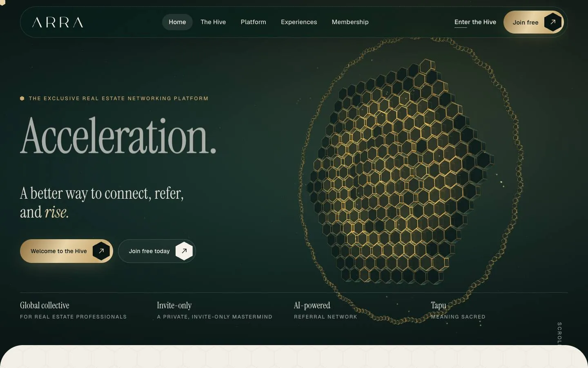The width and height of the screenshot is (588, 368).
Task: Click the 'Tapu' heading
Action: coord(439,305)
